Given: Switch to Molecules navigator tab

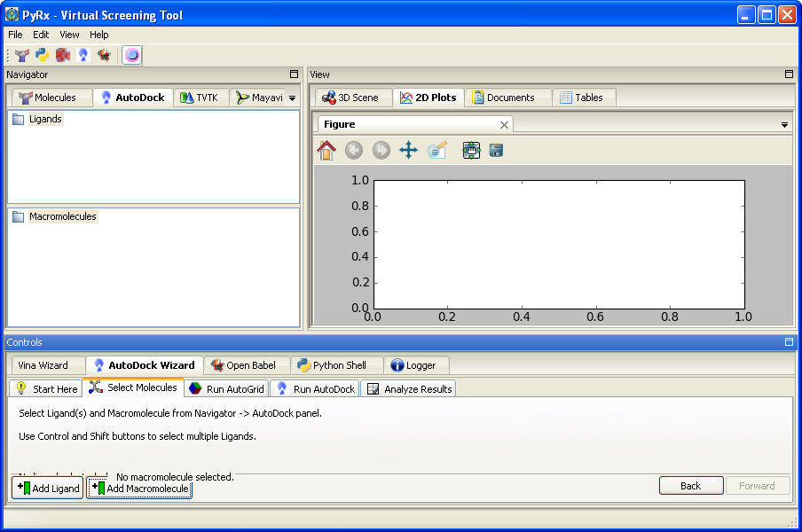Looking at the screenshot, I should click(x=51, y=98).
